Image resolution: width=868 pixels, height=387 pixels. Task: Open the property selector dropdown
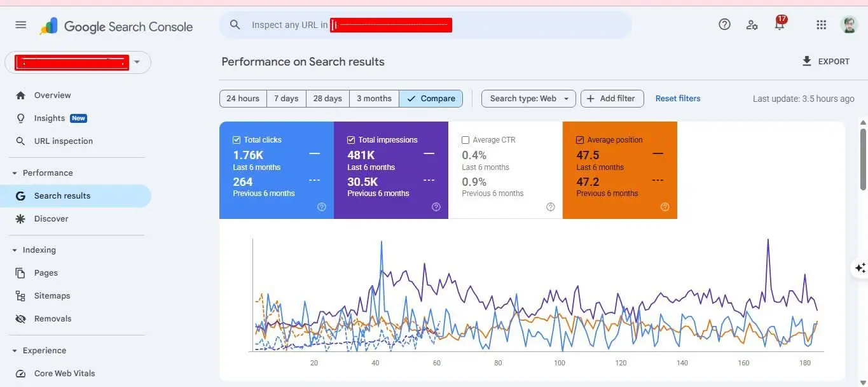click(x=137, y=62)
